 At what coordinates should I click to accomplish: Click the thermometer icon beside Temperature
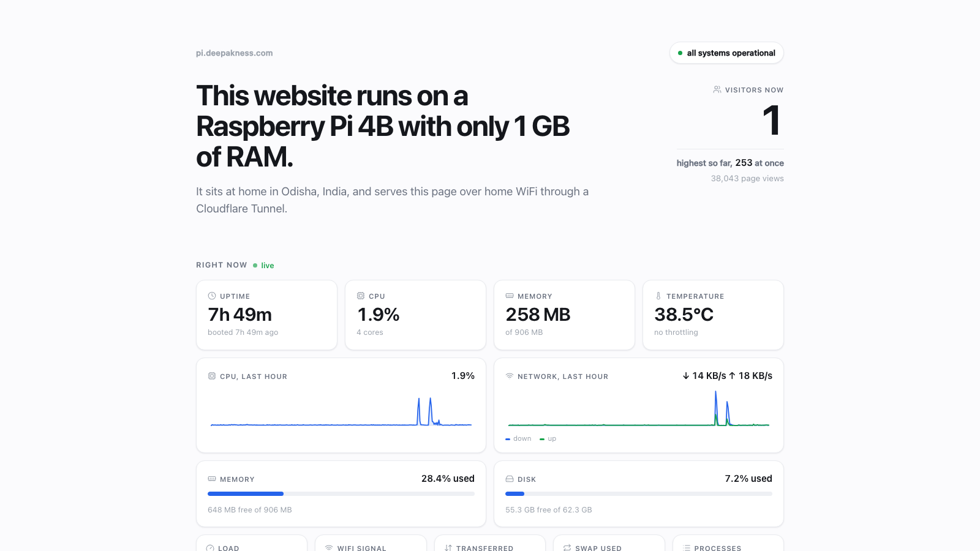658,296
